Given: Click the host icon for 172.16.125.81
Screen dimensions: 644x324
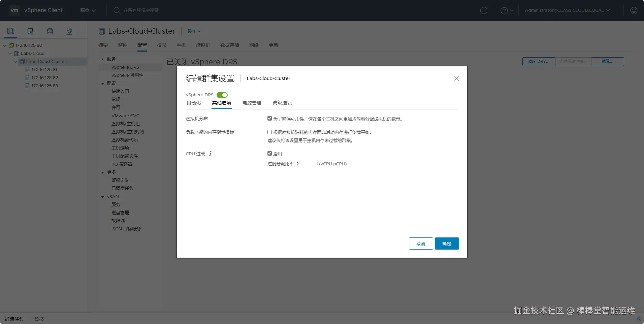Looking at the screenshot, I should tap(28, 70).
